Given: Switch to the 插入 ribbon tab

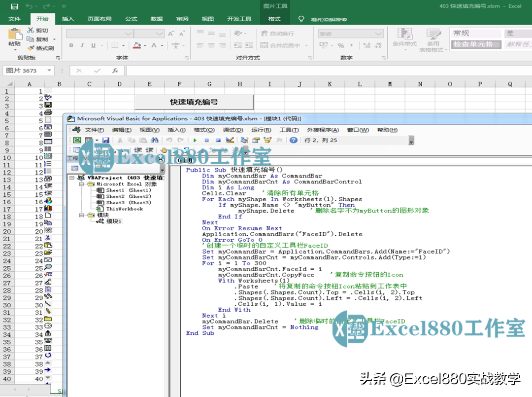Looking at the screenshot, I should 68,19.
